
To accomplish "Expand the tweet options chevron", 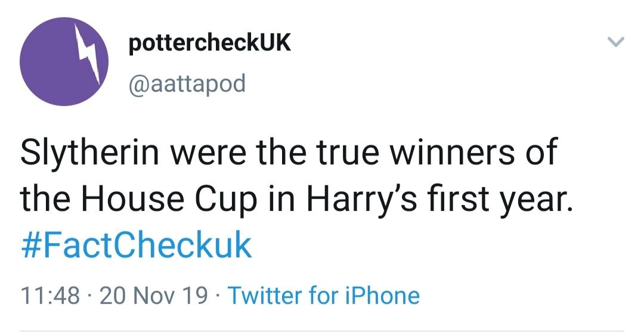I will click(615, 42).
